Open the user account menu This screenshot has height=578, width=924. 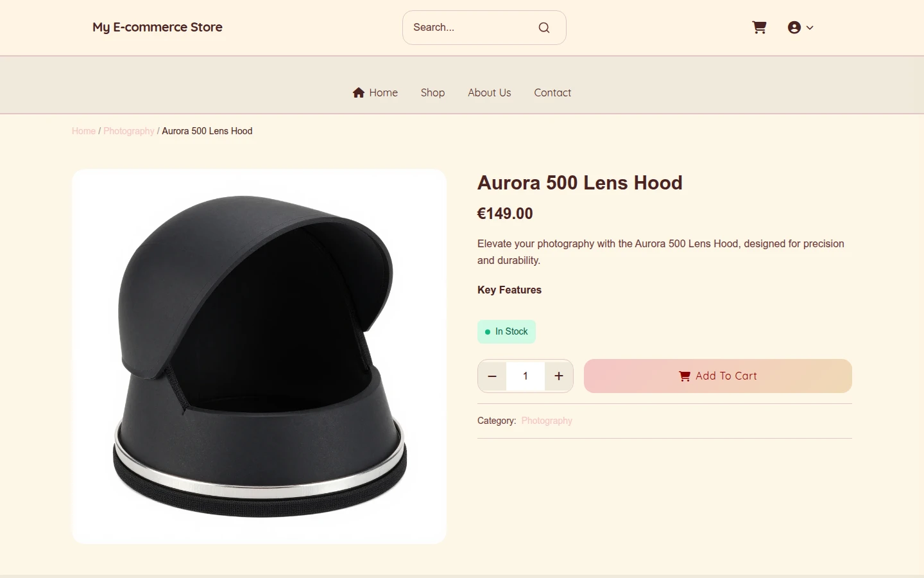pyautogui.click(x=800, y=28)
